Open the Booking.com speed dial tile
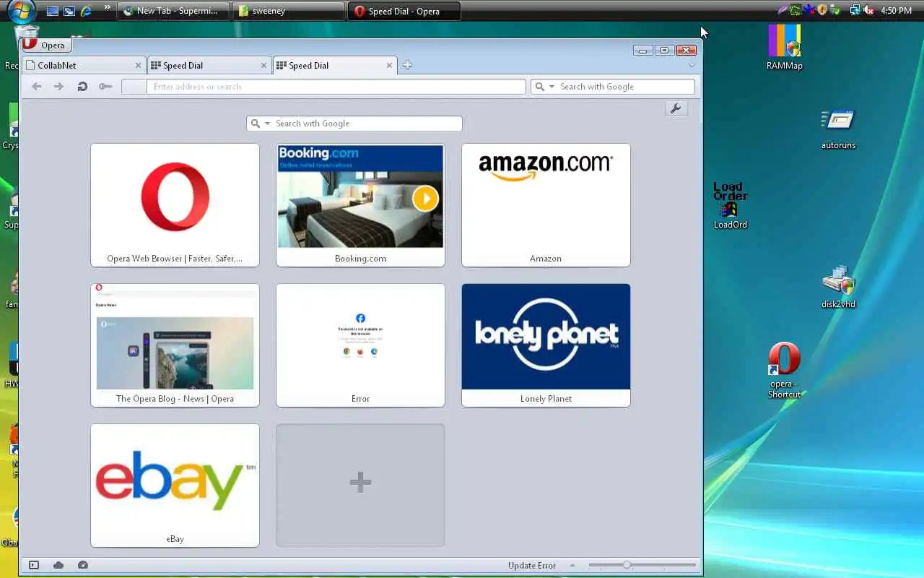The width and height of the screenshot is (924, 578). tap(360, 205)
